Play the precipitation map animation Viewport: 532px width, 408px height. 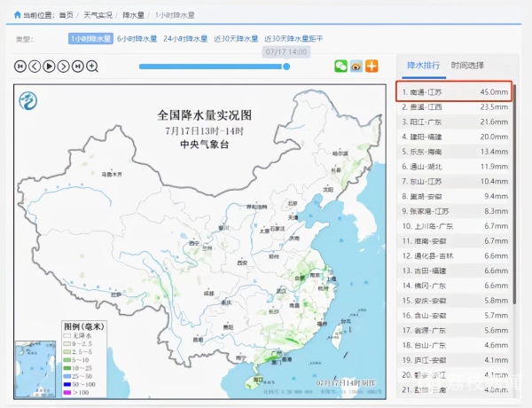(49, 66)
